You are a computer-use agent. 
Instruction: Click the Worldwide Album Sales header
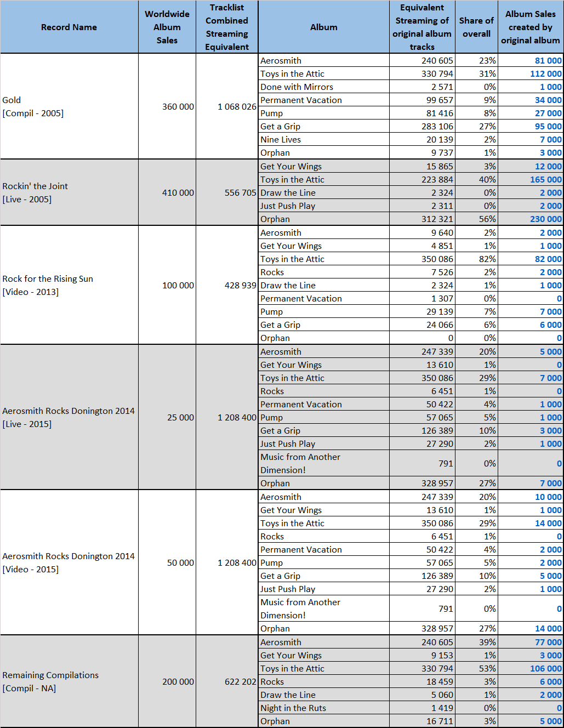pos(167,27)
